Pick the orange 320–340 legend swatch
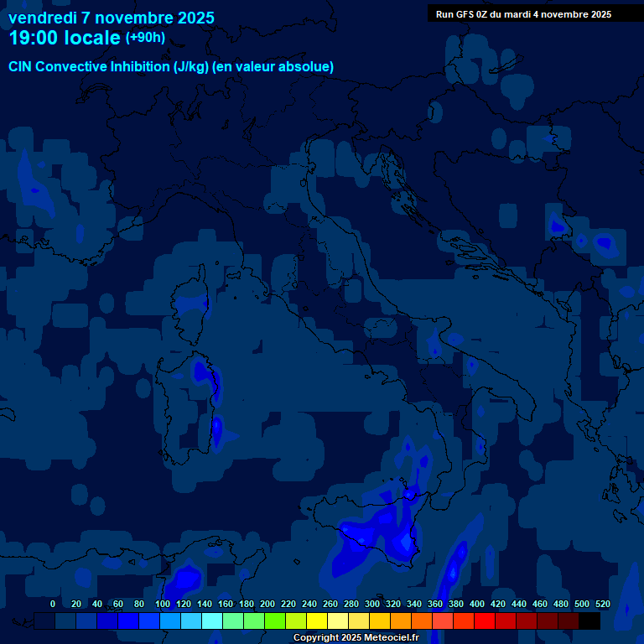This screenshot has height=644, width=644. [401, 621]
